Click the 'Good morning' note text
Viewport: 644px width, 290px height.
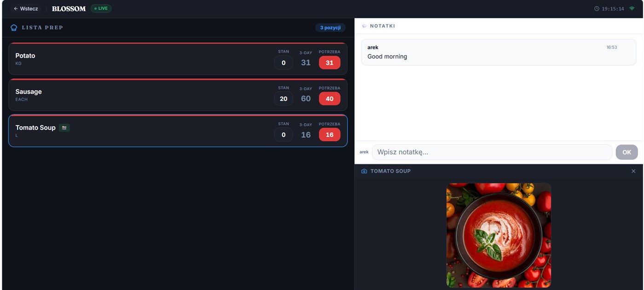pos(387,57)
